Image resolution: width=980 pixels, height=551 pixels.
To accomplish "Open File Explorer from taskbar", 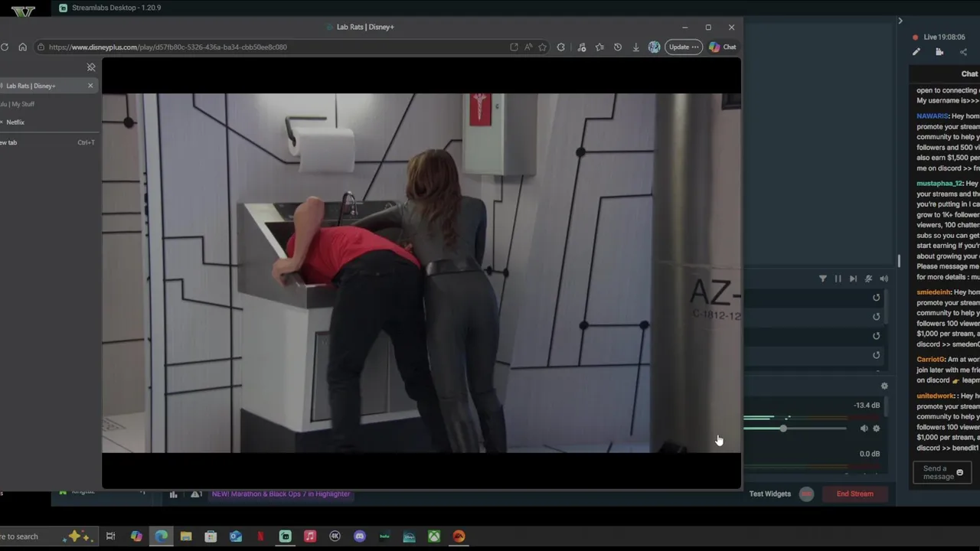I will [186, 536].
